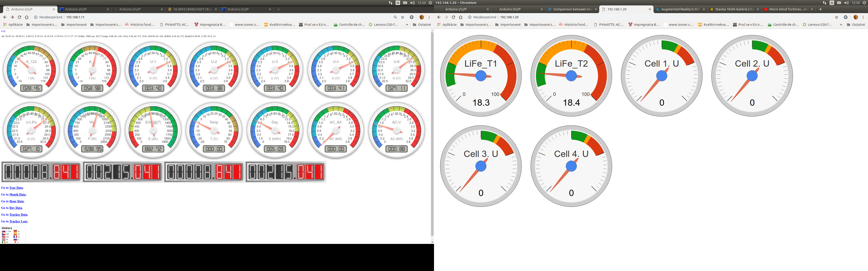Expand bookmarks overflow chevron in 192.168.1.11 window
868x271 pixels.
407,25
